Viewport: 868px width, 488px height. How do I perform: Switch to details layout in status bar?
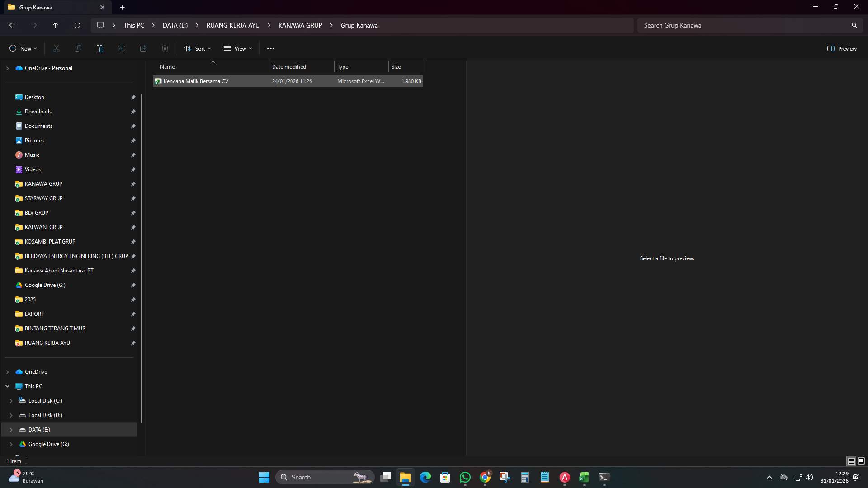[x=851, y=461]
